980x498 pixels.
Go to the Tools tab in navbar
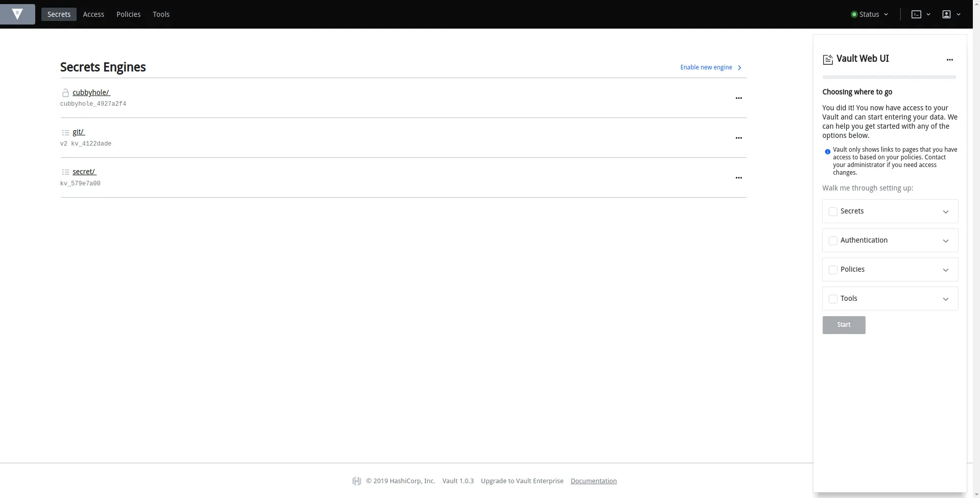pos(161,14)
